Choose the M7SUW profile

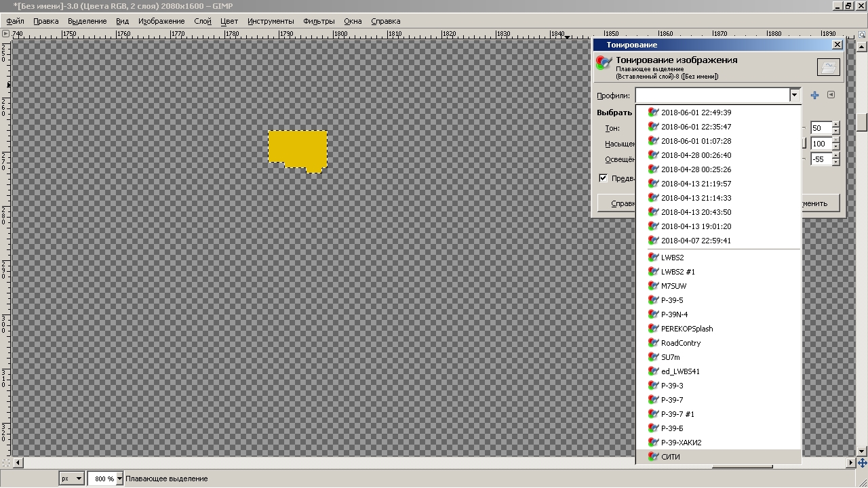(x=719, y=286)
